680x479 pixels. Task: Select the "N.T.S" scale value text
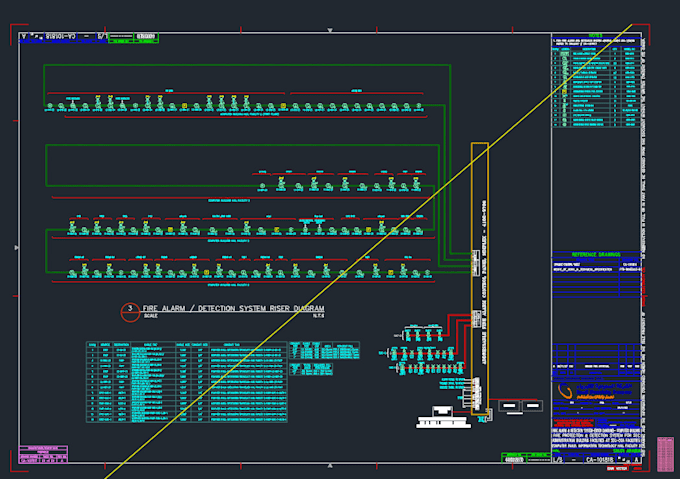tap(319, 316)
